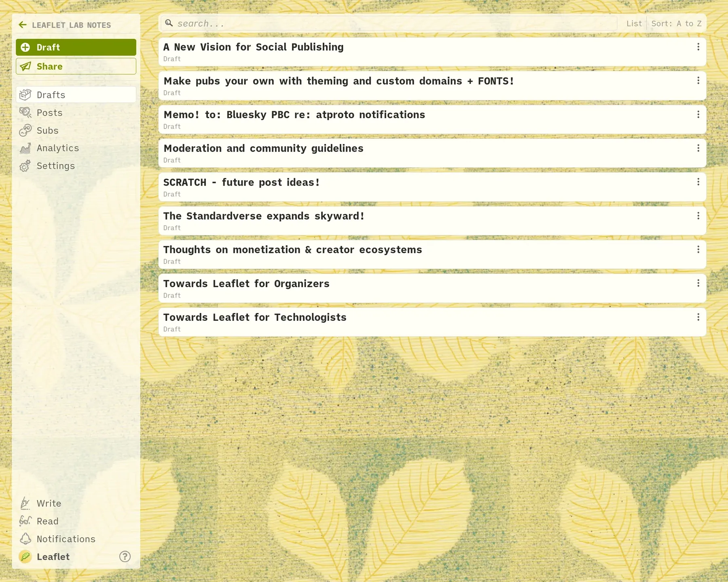Image resolution: width=728 pixels, height=582 pixels.
Task: Open The Standardverse expands skyward draft
Action: point(432,221)
